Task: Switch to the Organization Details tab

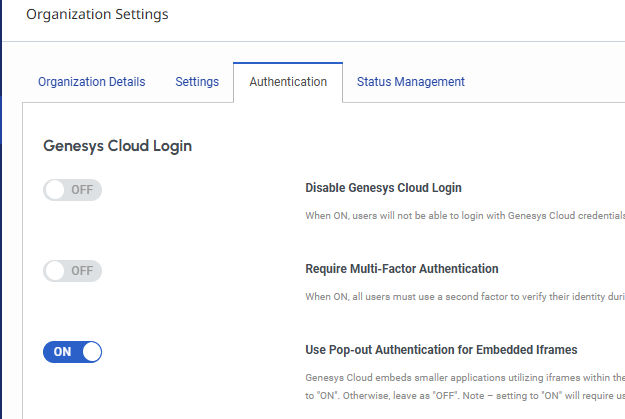Action: pos(91,82)
